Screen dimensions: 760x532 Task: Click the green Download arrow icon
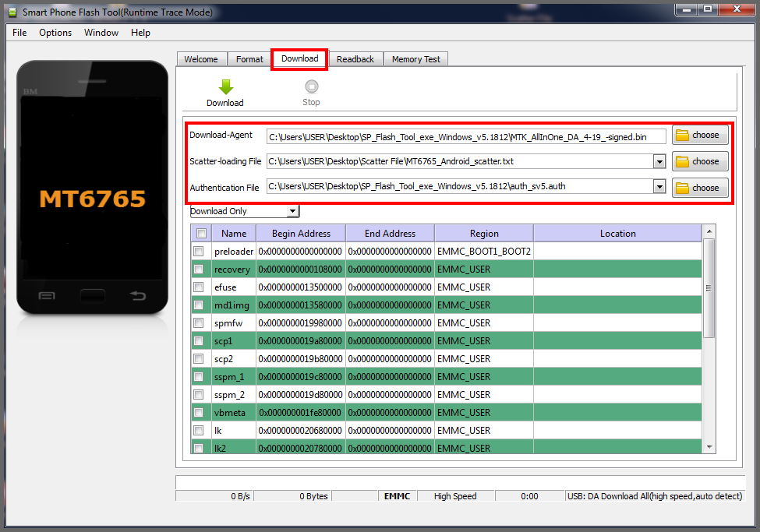[x=225, y=87]
